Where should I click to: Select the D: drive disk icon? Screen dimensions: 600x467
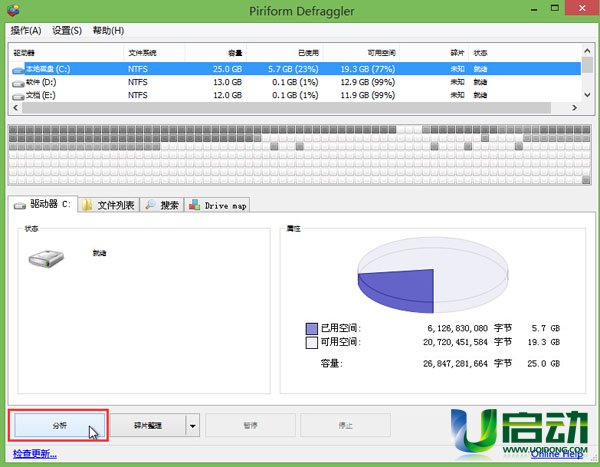pos(18,83)
